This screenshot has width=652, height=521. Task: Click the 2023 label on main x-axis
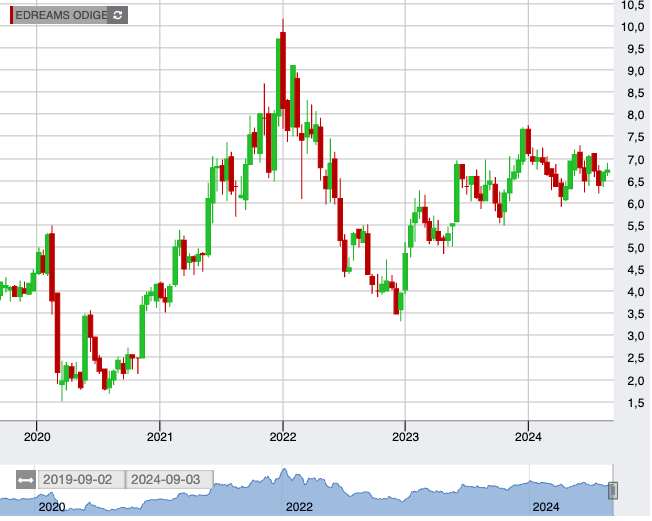click(405, 437)
